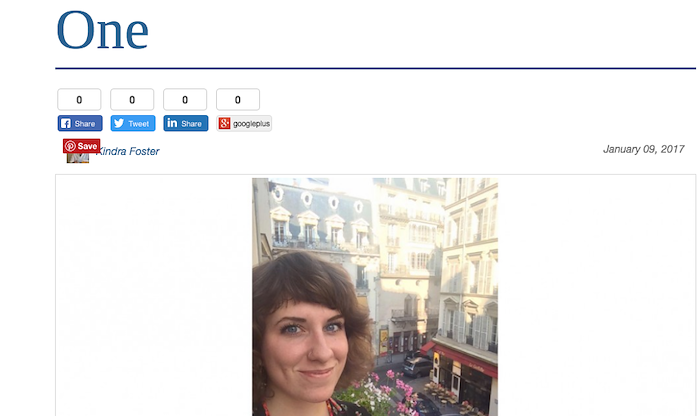Click the googleplus share button
Screen dimensions: 700x416
244,123
